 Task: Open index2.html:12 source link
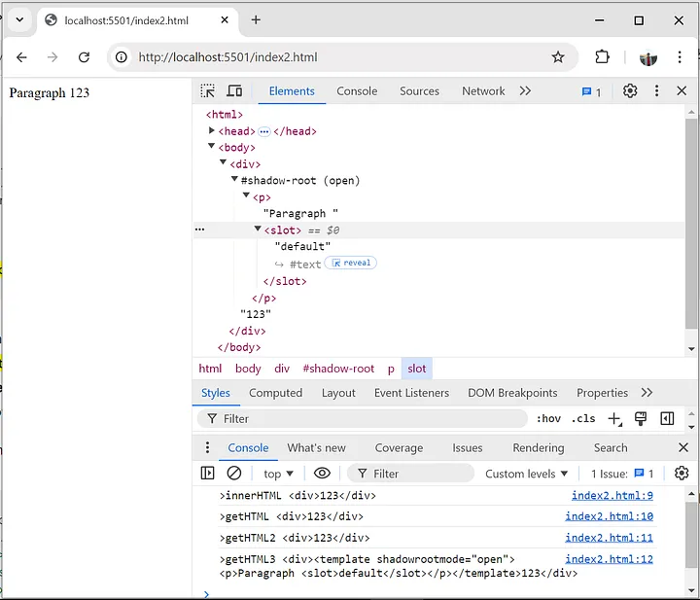tap(609, 559)
